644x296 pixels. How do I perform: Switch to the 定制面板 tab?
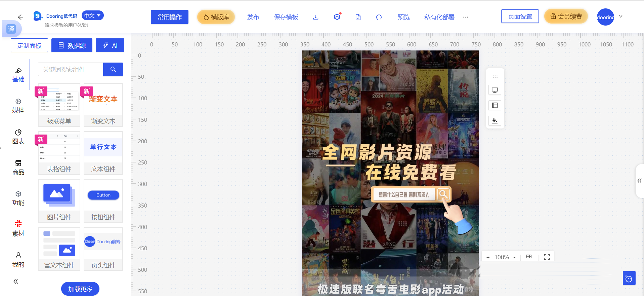click(29, 45)
